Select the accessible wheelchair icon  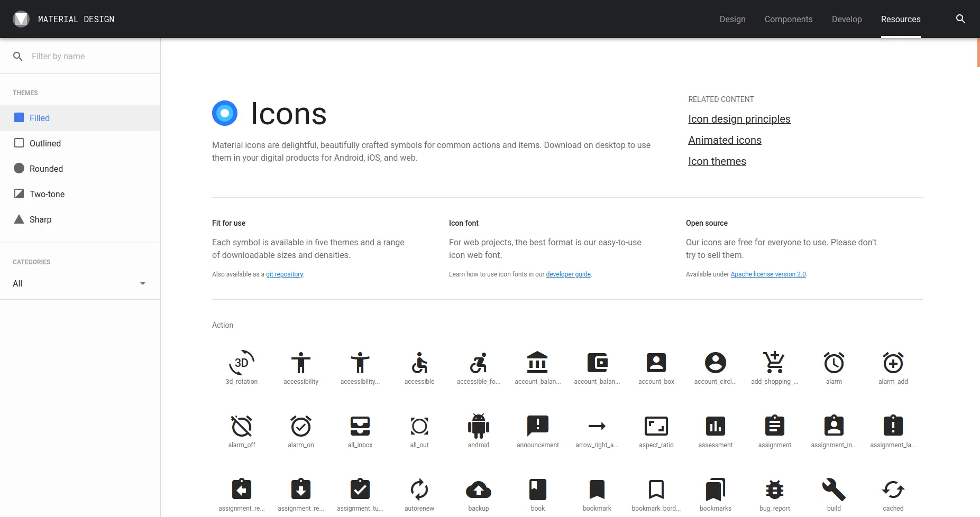coord(419,363)
